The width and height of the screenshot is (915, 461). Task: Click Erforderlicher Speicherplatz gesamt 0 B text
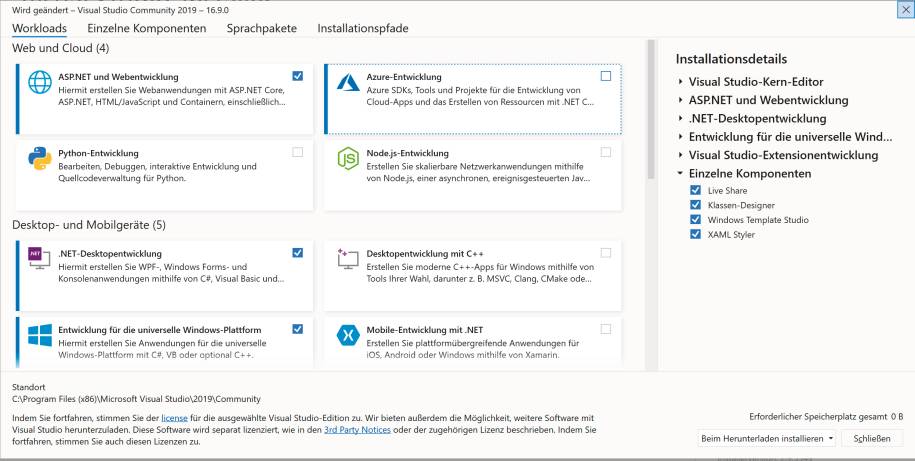(826, 417)
